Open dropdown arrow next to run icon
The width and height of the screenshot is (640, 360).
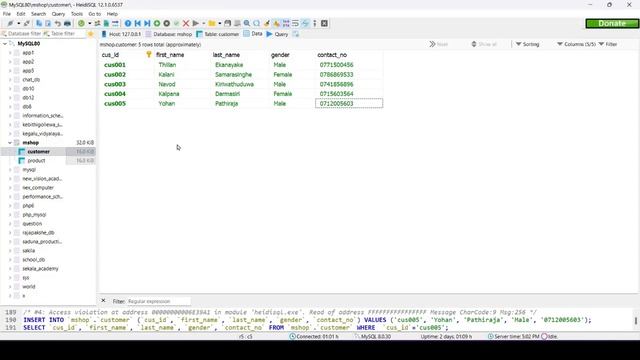203,23
